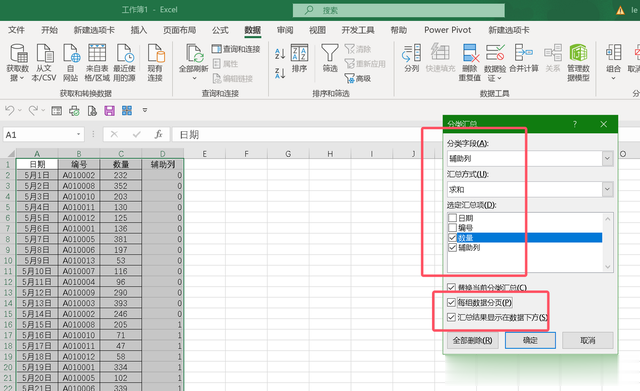Click 取消 button in dialog

point(588,340)
